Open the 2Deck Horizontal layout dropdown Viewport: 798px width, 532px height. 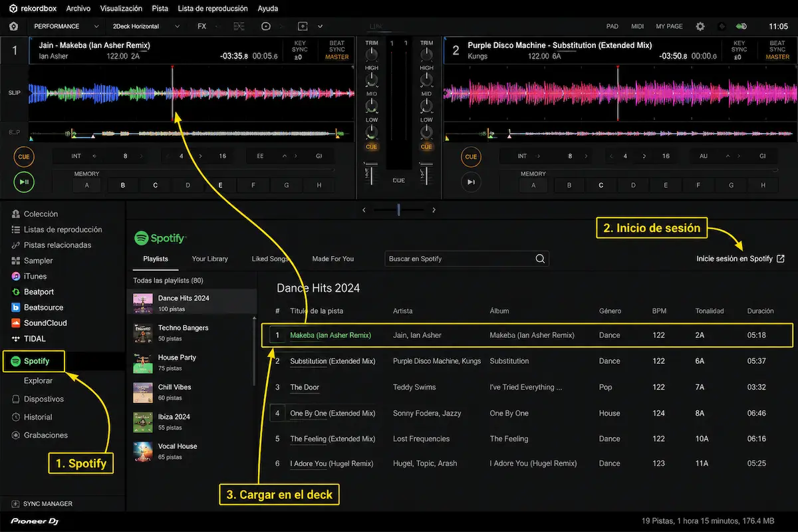click(x=146, y=27)
